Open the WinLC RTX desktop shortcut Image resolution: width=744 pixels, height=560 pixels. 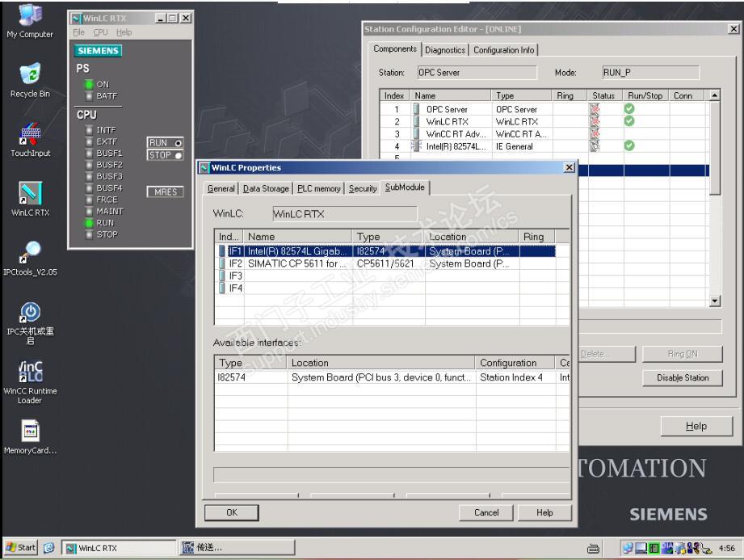[30, 192]
